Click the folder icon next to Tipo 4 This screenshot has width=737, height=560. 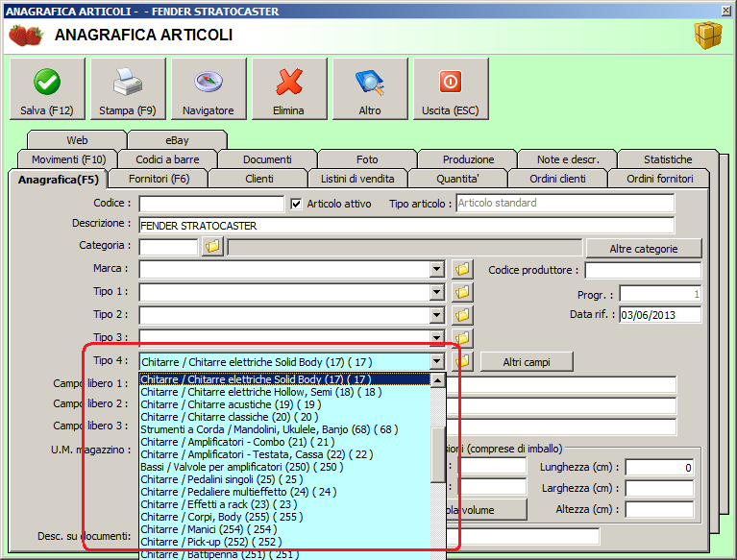click(462, 361)
